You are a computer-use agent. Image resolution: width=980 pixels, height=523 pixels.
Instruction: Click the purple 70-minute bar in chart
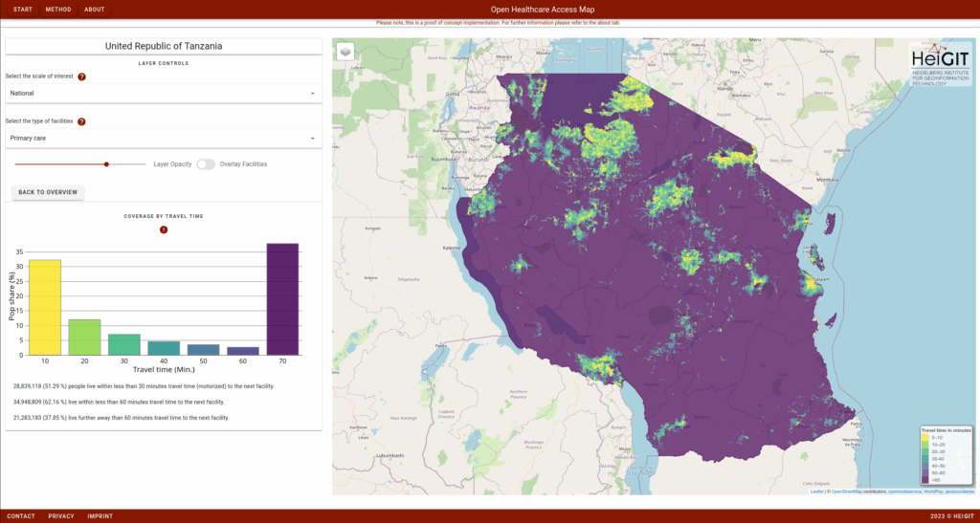coord(282,298)
